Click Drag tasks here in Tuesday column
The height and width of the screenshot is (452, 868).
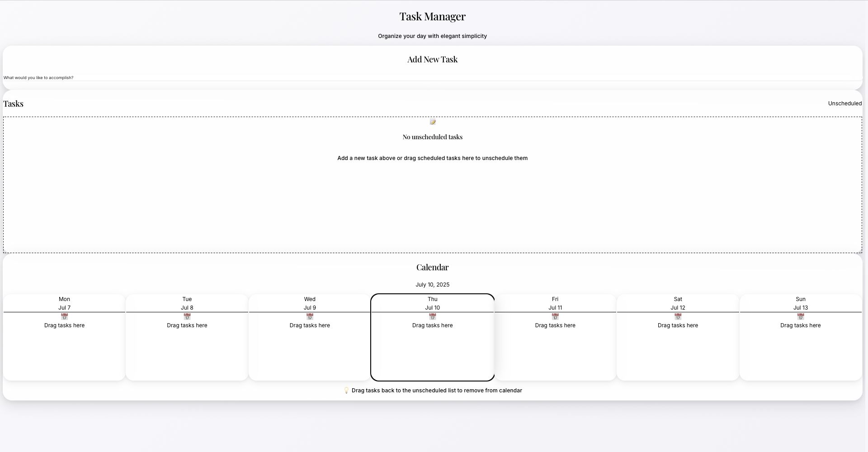[187, 325]
